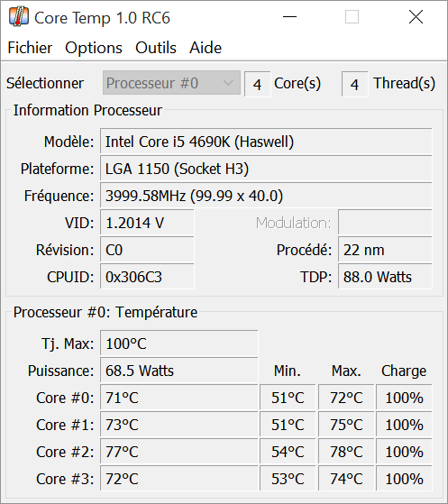Click the Core Temp thermometer app icon
Viewport: 448px width, 504px height.
click(19, 17)
